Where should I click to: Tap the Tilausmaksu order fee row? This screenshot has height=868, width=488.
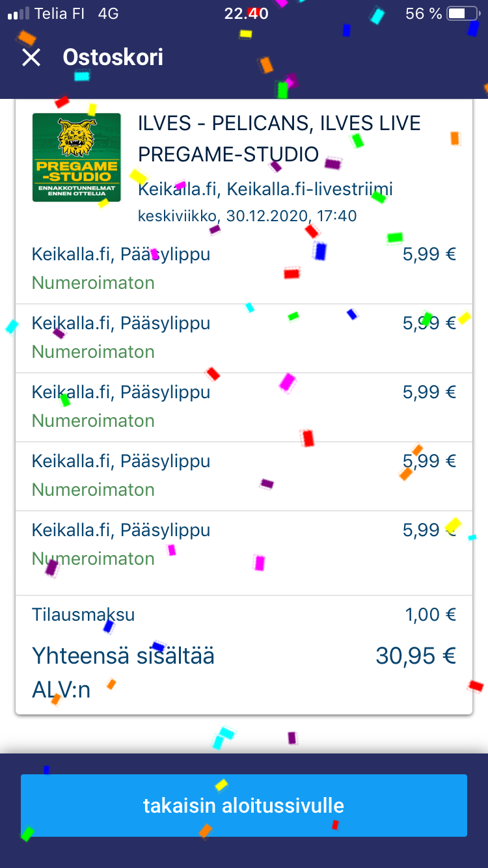click(243, 614)
